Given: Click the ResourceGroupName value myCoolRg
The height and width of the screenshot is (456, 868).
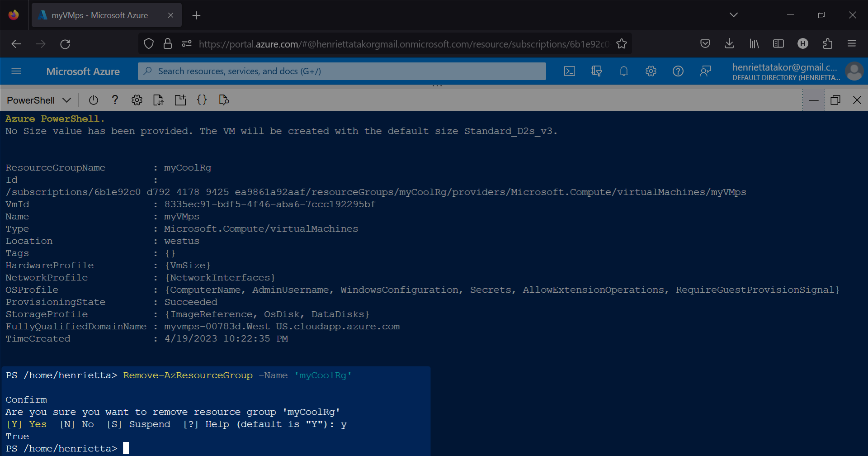Looking at the screenshot, I should (x=188, y=167).
